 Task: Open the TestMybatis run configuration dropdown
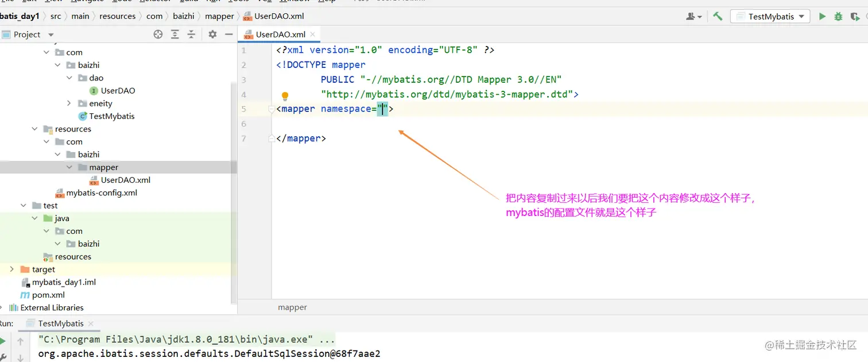tap(770, 17)
